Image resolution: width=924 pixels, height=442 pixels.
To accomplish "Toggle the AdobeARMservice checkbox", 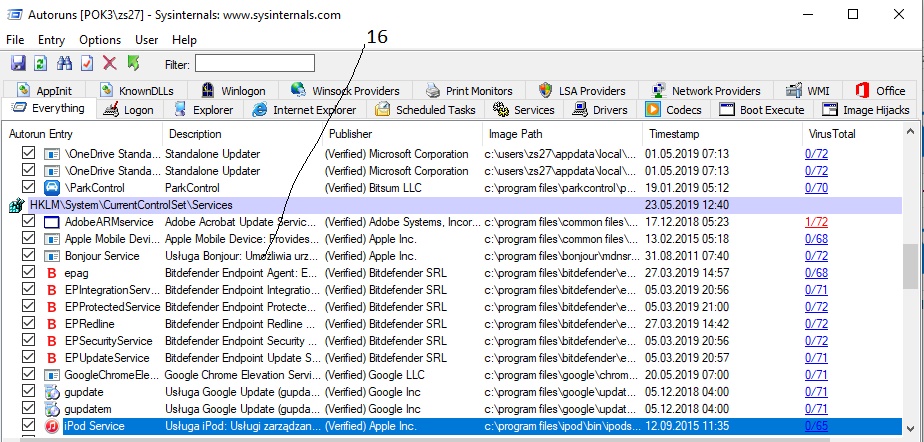I will [x=28, y=222].
